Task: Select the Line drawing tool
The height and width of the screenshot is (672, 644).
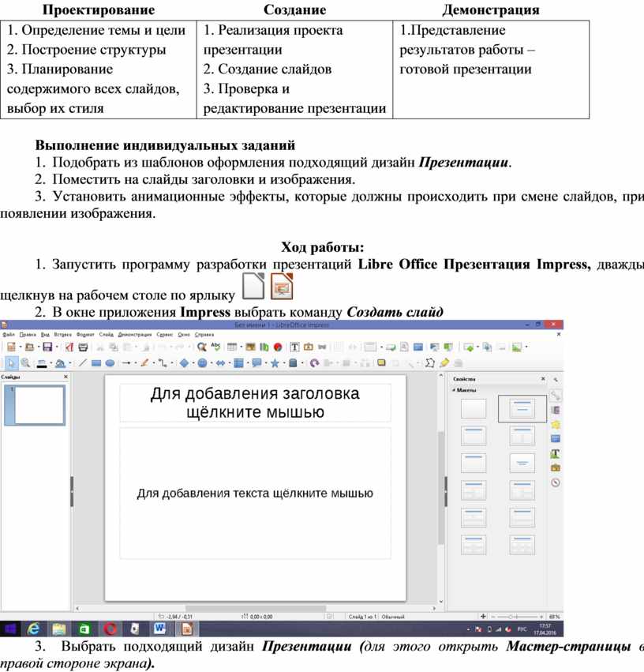Action: tap(83, 363)
